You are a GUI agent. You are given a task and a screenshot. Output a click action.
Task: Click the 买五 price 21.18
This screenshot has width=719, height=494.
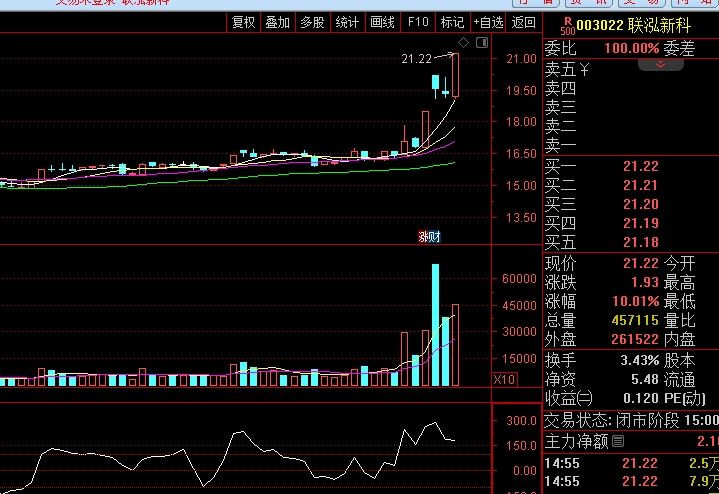[x=641, y=242]
